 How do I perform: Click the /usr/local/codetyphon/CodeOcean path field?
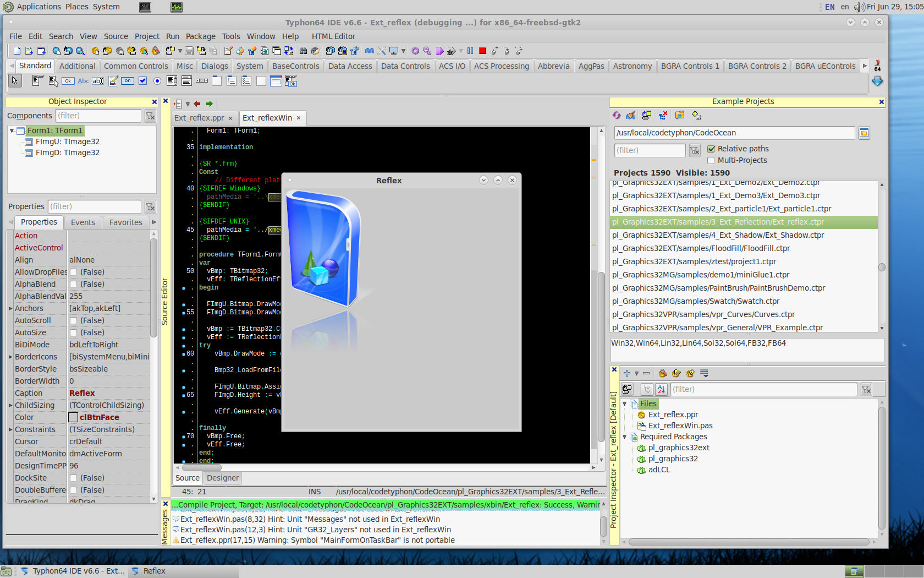click(x=734, y=133)
